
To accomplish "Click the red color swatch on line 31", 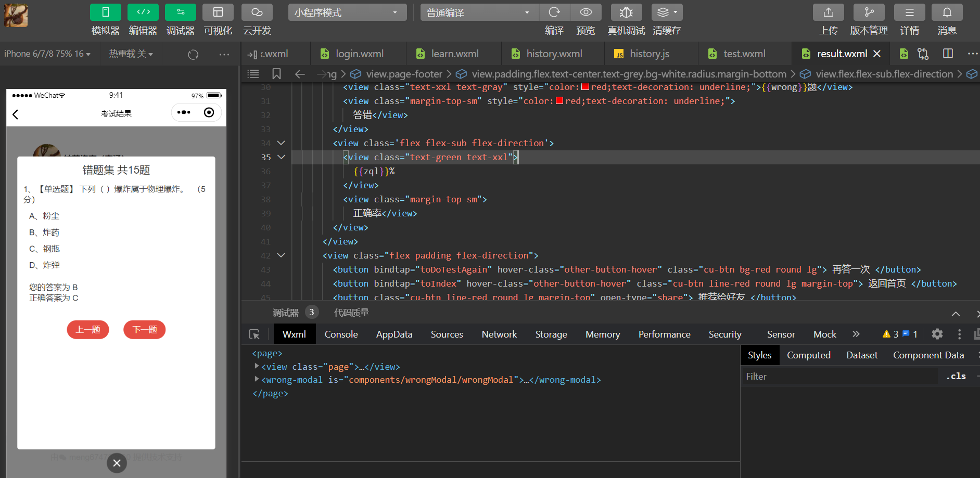I will point(559,101).
